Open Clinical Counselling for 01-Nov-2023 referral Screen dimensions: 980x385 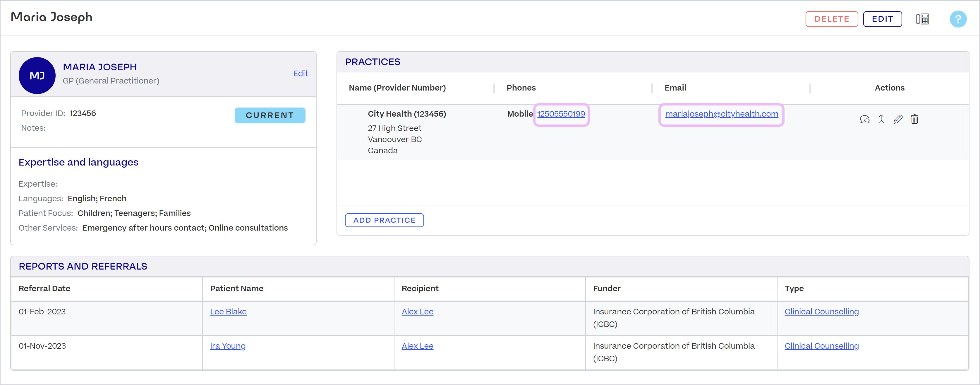tap(821, 346)
